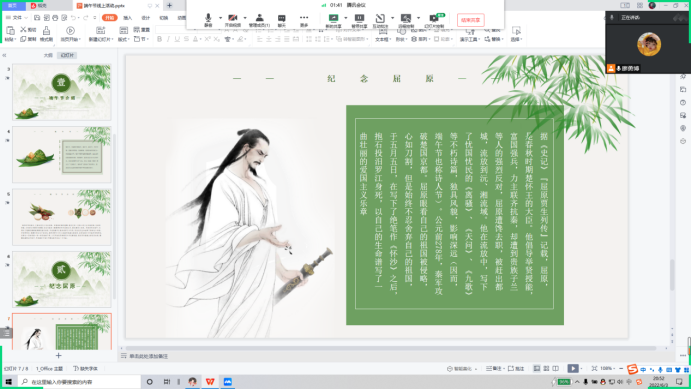This screenshot has height=389, width=692.
Task: Click the New Slide icon
Action: tap(100, 34)
